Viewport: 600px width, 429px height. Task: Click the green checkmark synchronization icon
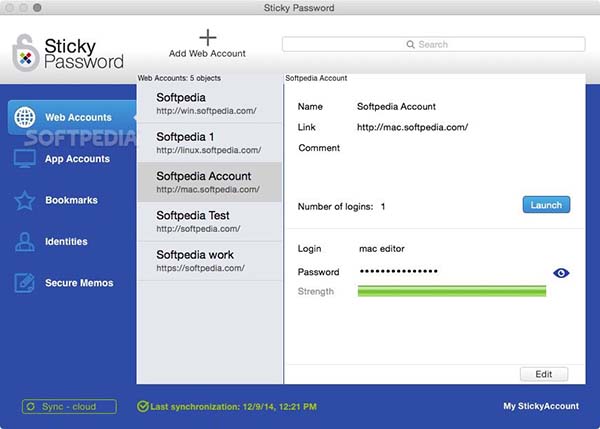click(143, 406)
